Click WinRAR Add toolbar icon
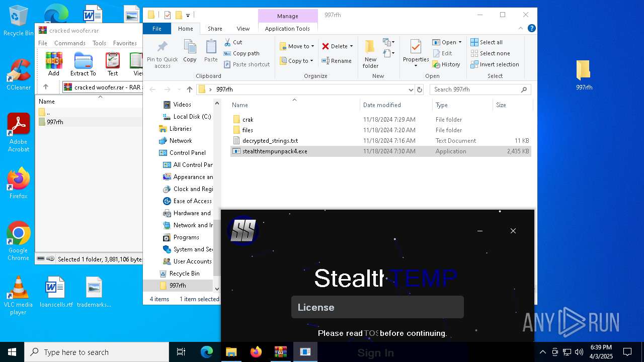The image size is (644, 362). click(54, 64)
